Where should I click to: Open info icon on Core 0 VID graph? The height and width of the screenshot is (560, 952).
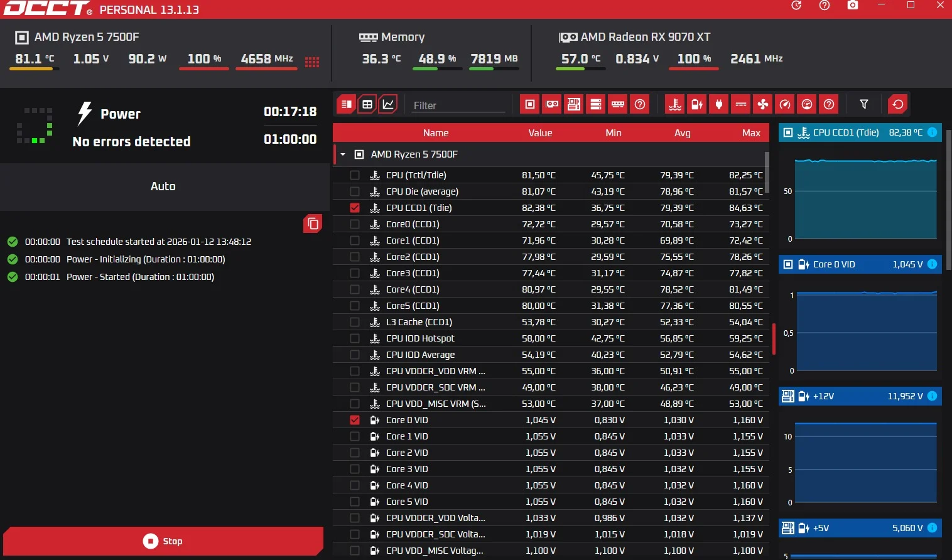coord(933,264)
